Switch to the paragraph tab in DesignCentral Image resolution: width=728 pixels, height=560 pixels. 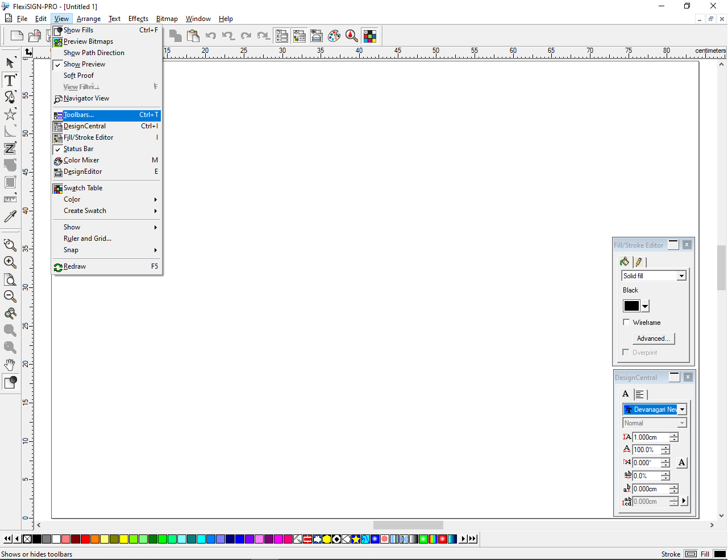coord(640,394)
